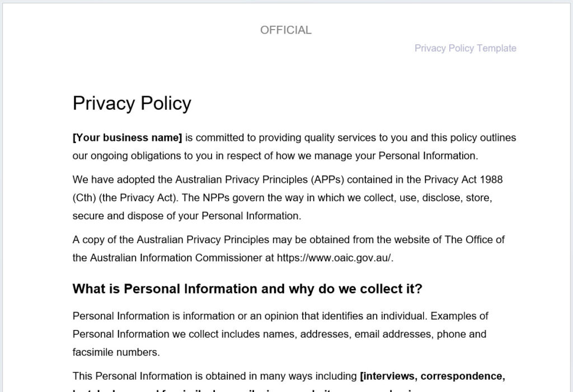
Task: Click the facsimile numbers line
Action: [116, 352]
